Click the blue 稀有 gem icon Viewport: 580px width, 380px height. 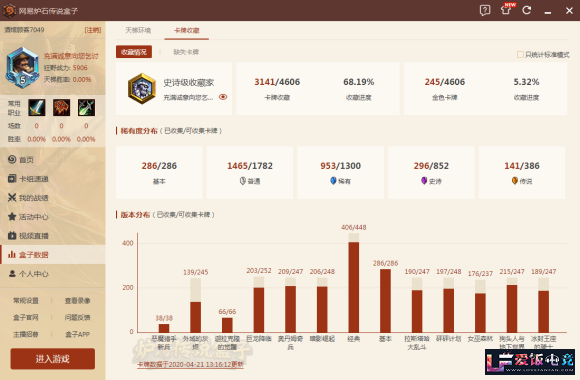coord(333,181)
